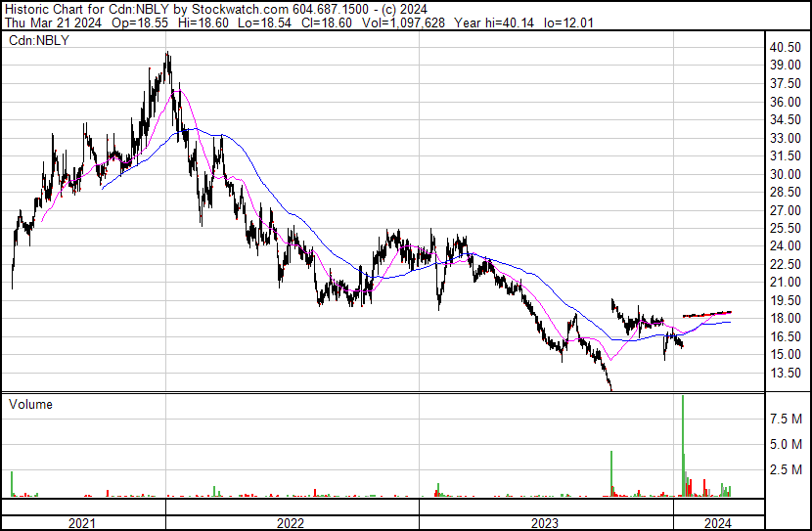Click the 15.00 price axis label
This screenshot has height=531, width=812.
pos(786,355)
